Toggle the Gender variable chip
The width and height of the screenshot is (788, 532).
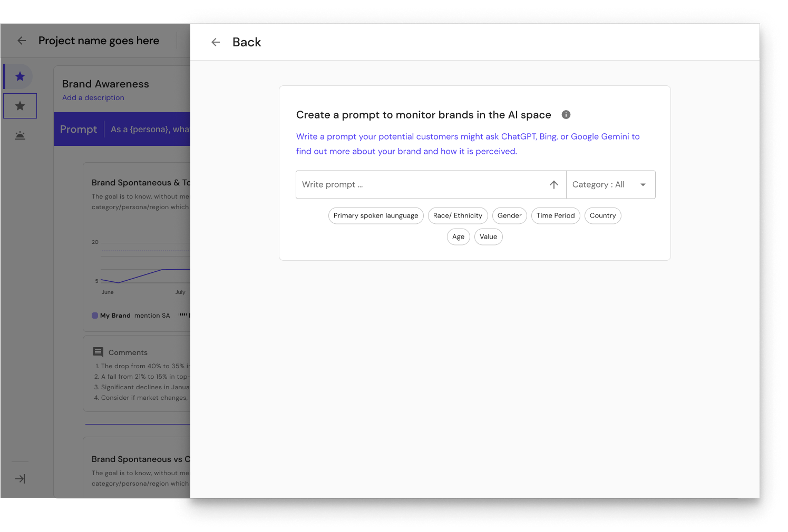click(x=509, y=215)
